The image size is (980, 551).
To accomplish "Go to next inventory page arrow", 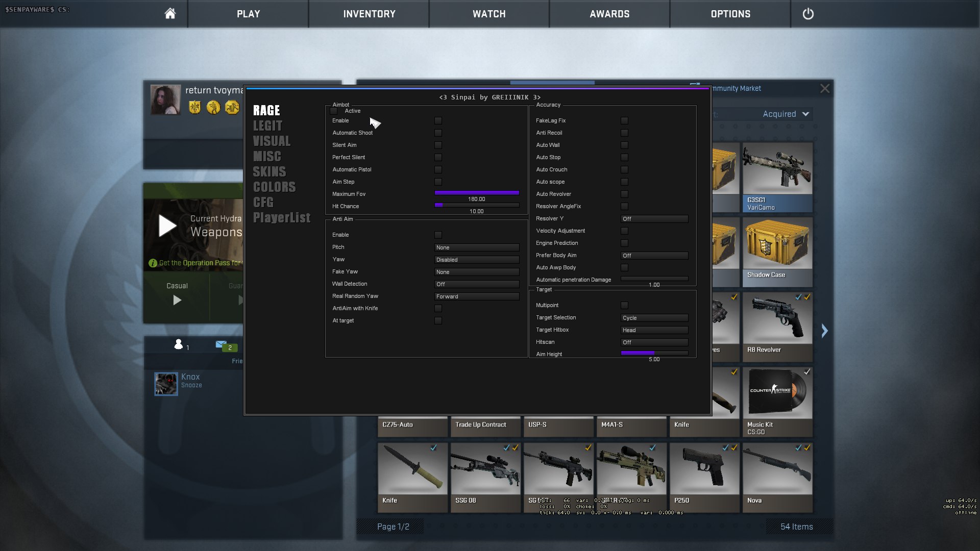I will [824, 331].
